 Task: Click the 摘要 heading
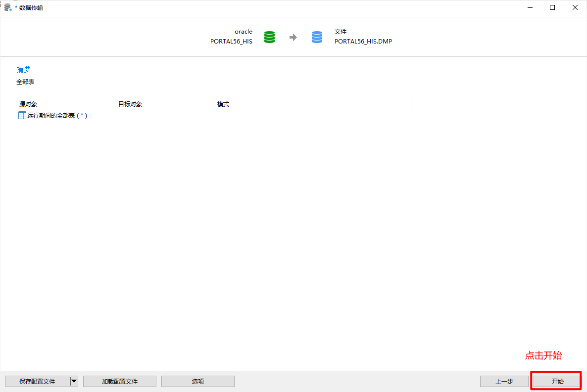point(24,69)
